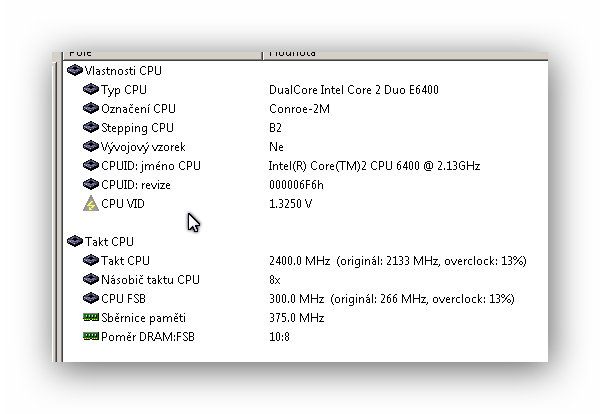Click the chip icon of Takt CPU group header
This screenshot has width=600, height=414.
pos(75,241)
